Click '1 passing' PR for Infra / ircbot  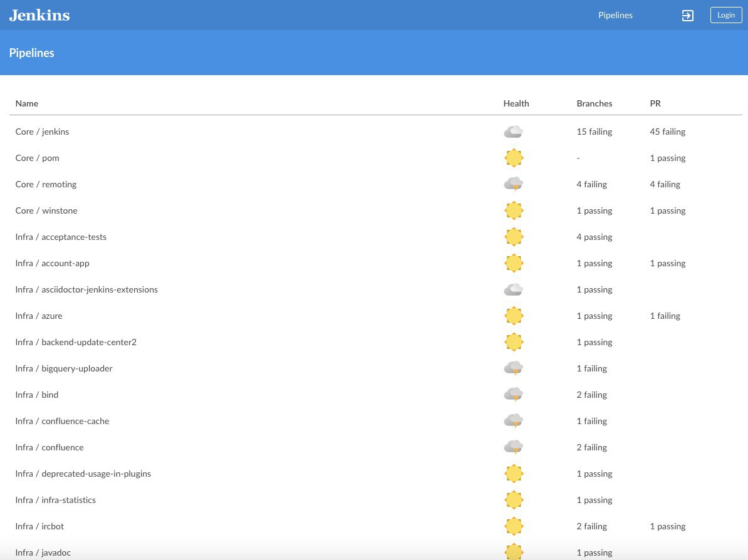tap(667, 526)
